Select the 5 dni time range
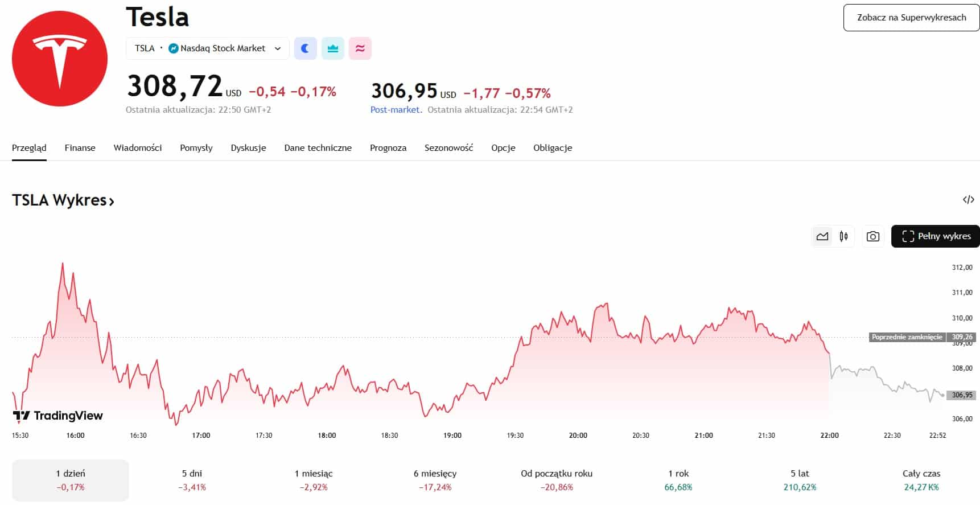This screenshot has height=505, width=980. (192, 480)
